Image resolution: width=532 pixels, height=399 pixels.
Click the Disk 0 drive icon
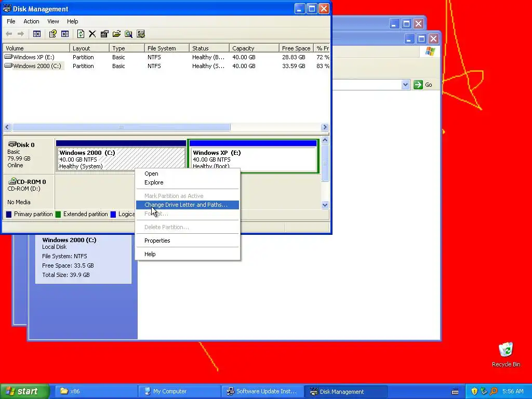click(x=12, y=144)
